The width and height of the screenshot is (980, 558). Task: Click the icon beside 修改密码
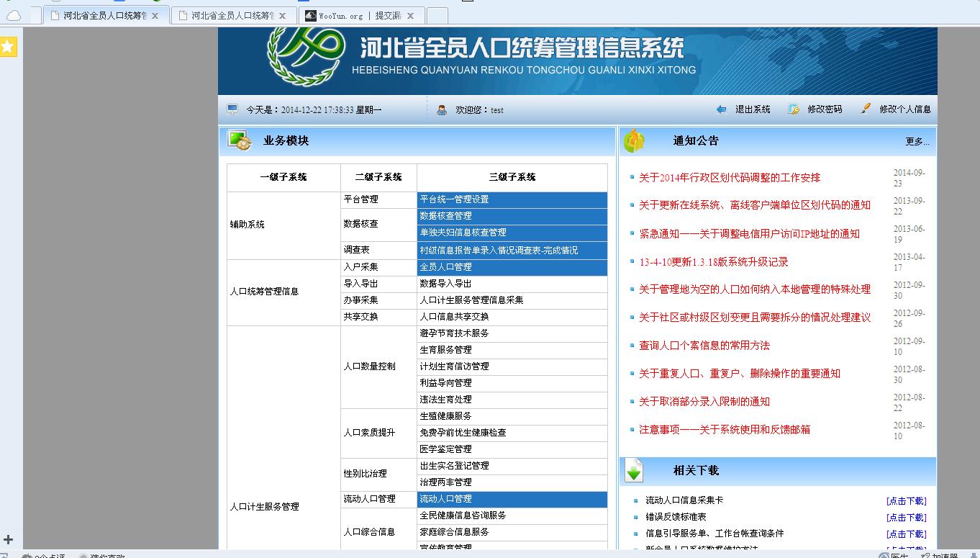794,109
